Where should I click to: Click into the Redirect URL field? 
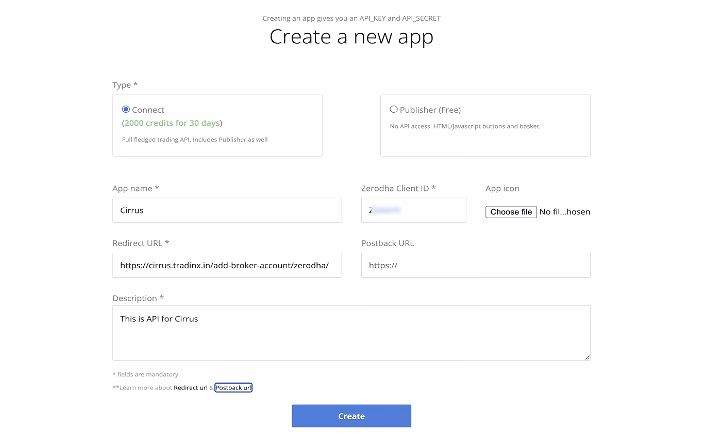227,265
